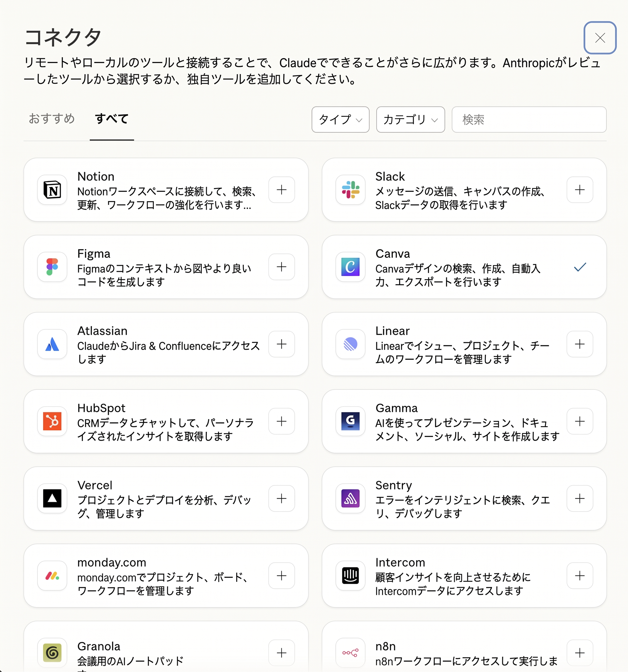Viewport: 628px width, 672px height.
Task: Click the Sentry logo icon
Action: (350, 499)
